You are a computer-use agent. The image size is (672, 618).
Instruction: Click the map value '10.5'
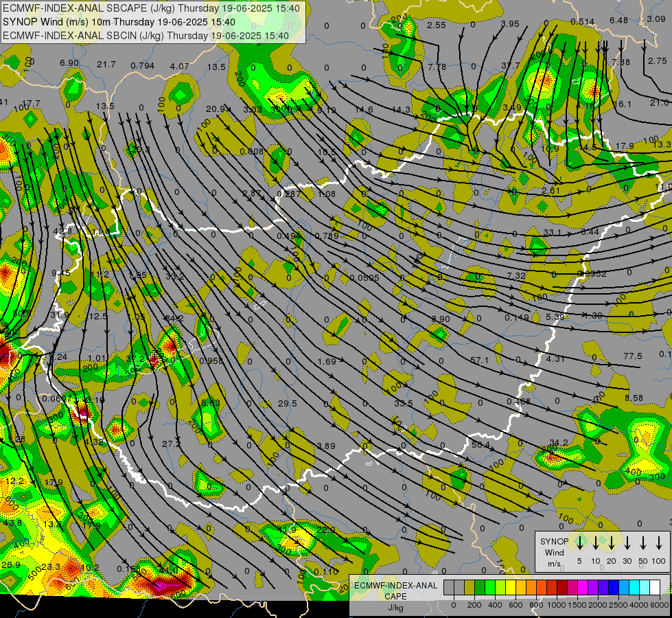327,152
